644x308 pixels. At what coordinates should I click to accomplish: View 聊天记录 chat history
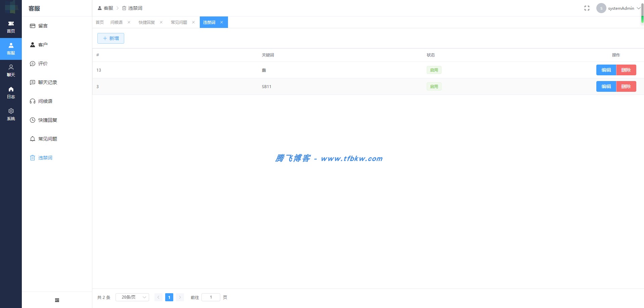(47, 82)
